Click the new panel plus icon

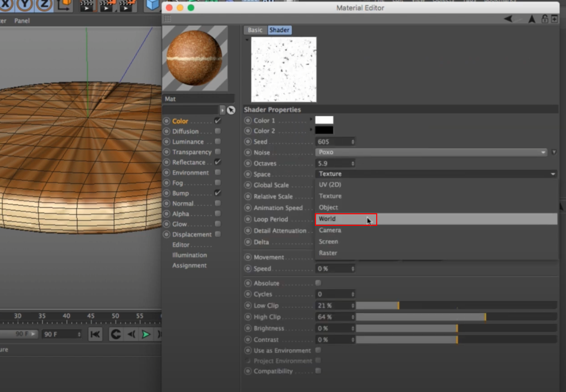(x=554, y=19)
